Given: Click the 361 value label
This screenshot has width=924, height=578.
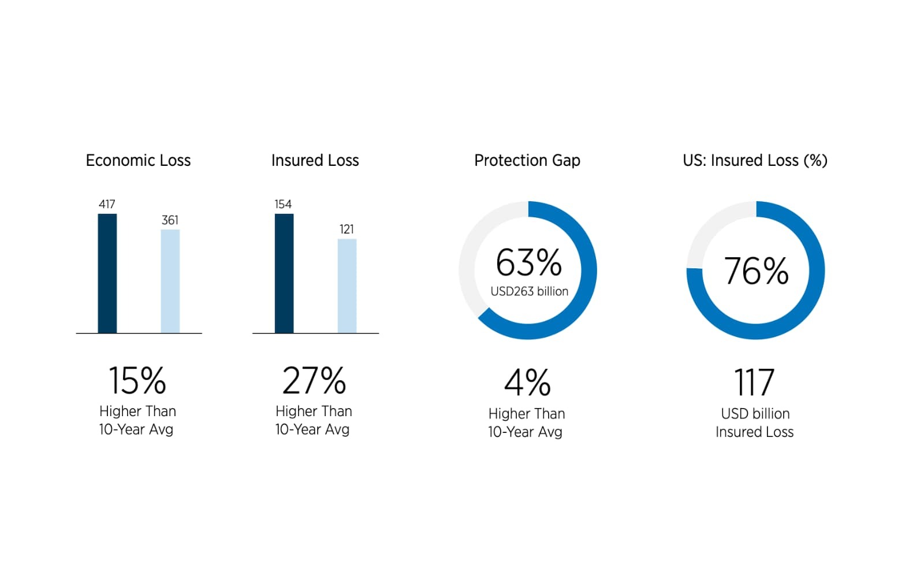Looking at the screenshot, I should click(170, 220).
